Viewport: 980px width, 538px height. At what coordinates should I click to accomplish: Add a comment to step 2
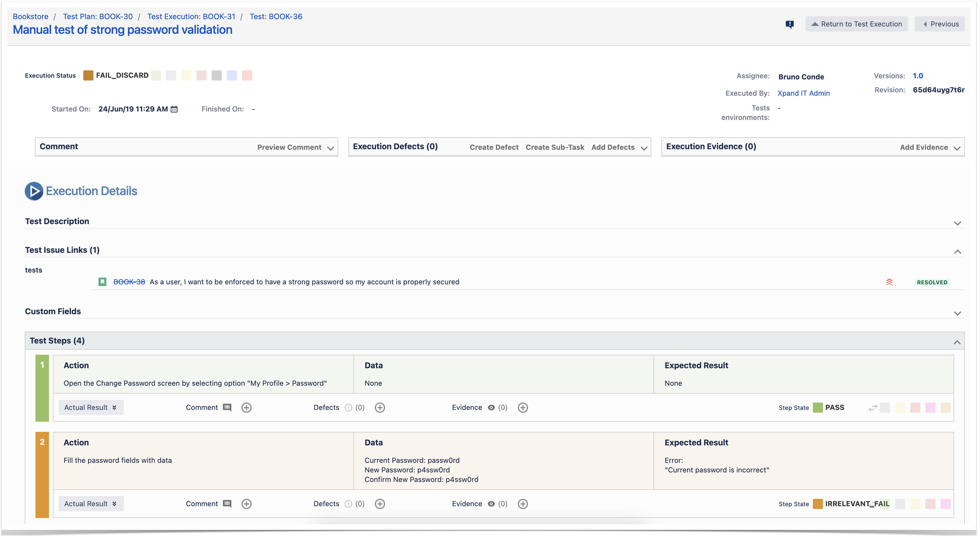tap(247, 504)
